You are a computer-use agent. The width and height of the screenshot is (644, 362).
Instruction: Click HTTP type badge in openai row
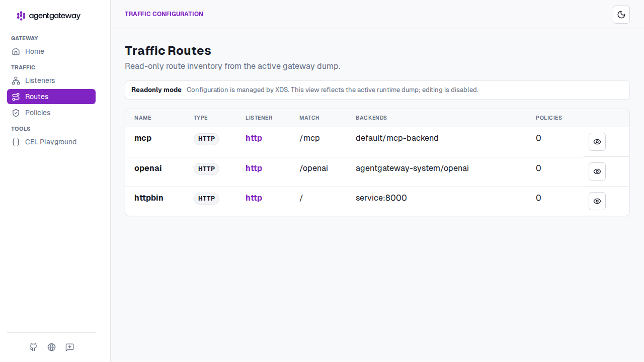point(206,169)
